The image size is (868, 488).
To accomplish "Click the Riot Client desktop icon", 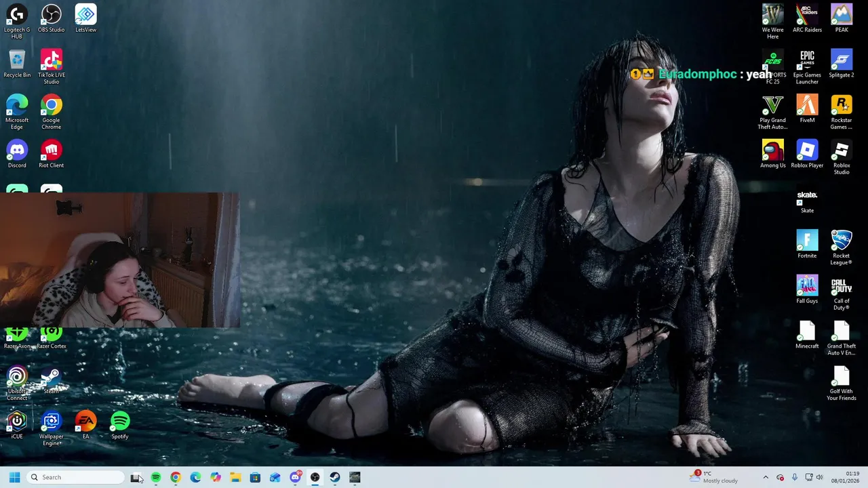I will 52,155.
